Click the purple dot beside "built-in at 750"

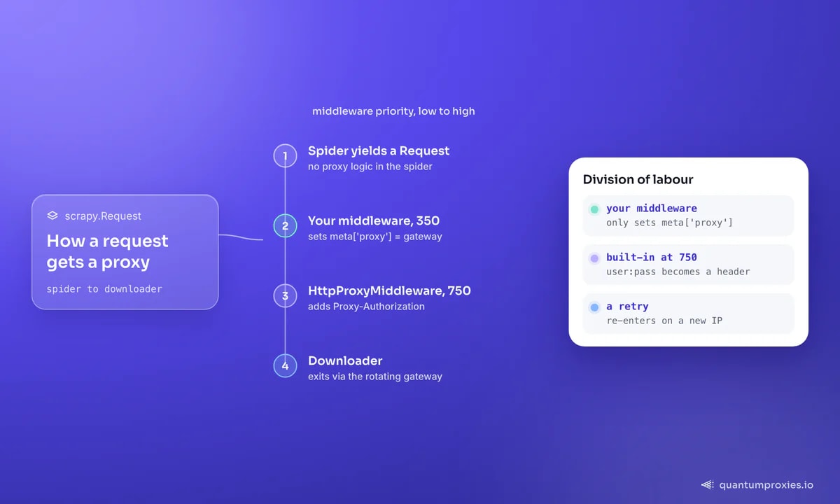tap(594, 258)
